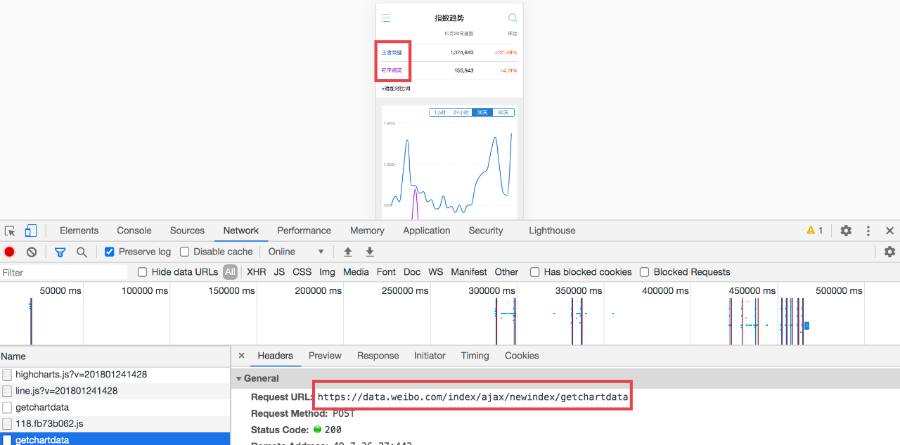Click the Request URL value

pos(473,397)
